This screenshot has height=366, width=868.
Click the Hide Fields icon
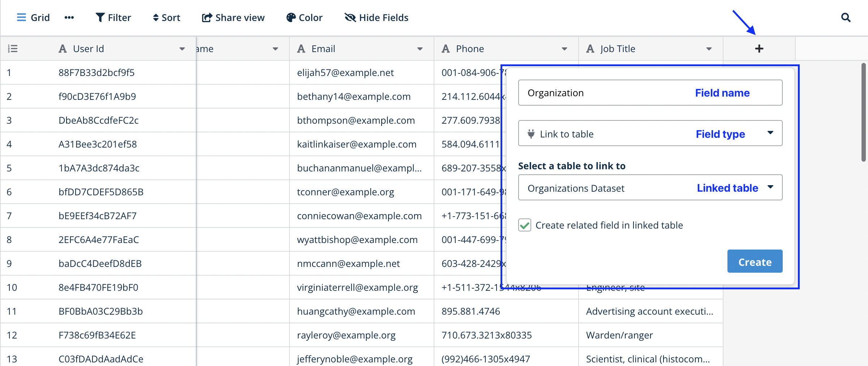coord(350,17)
